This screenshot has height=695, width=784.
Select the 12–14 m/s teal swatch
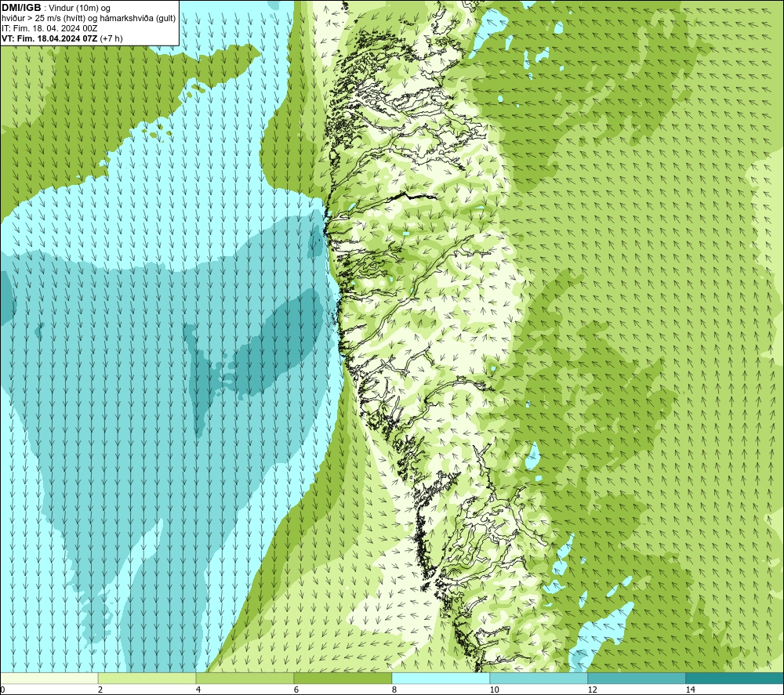click(637, 678)
